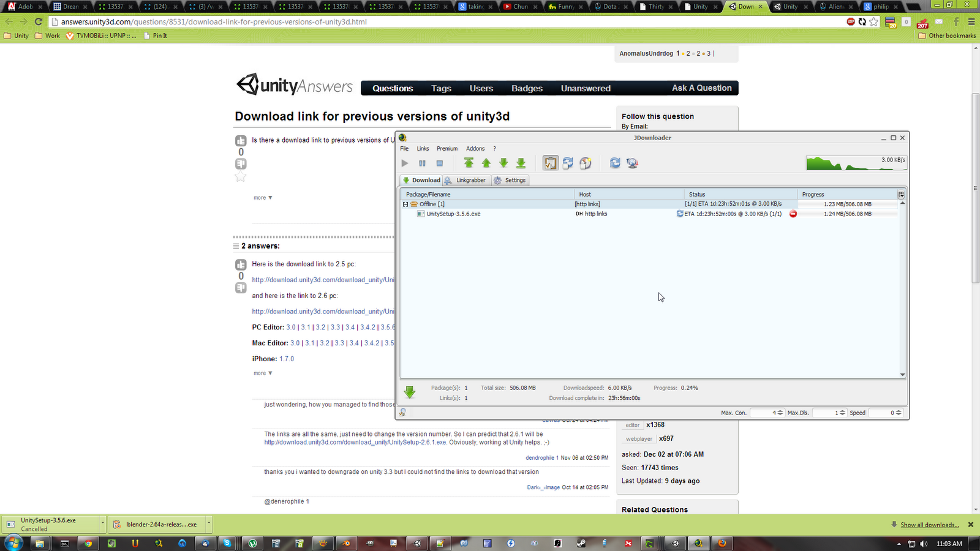Downvote the first answer
Screen dimensions: 980x551
[x=241, y=288]
